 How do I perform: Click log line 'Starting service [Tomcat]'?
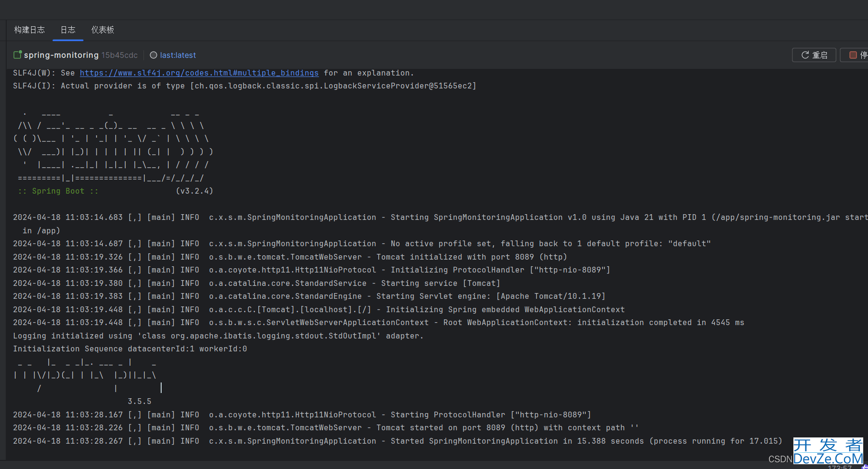point(256,283)
